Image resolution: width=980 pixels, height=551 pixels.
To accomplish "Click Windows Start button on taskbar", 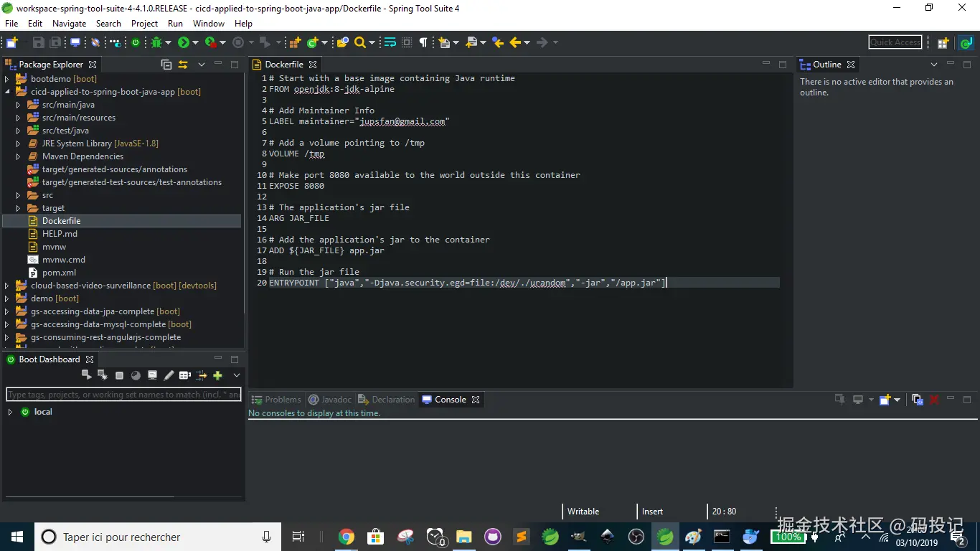I will pos(17,537).
